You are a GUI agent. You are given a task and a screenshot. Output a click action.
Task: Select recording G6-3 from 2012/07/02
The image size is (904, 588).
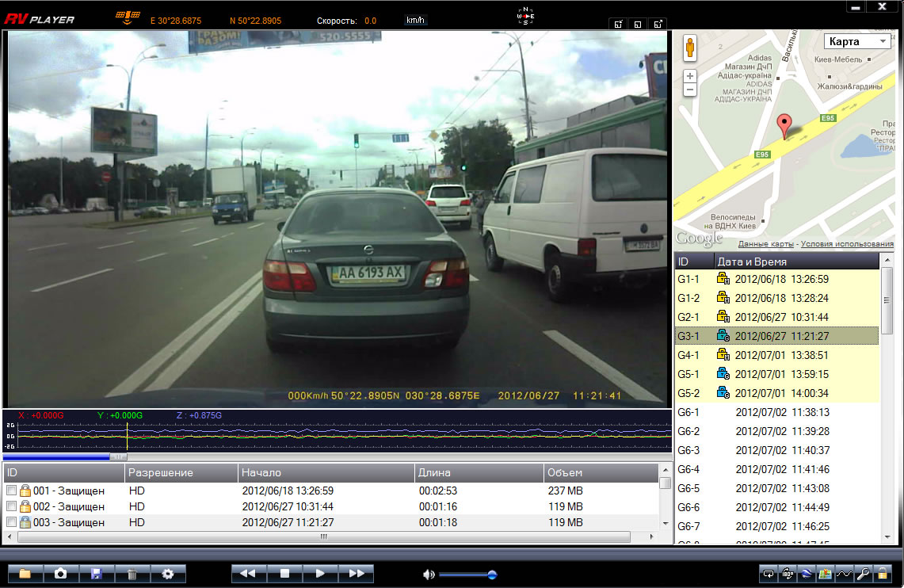[x=776, y=450]
